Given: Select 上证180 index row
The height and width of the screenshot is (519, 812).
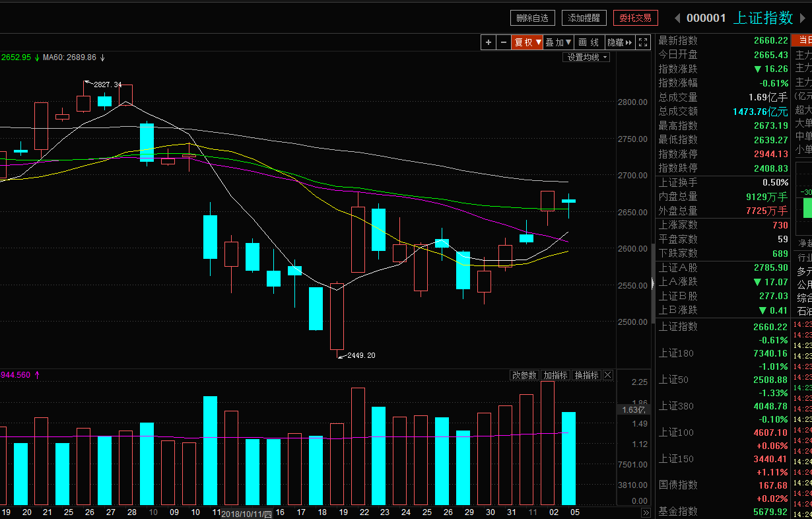Looking at the screenshot, I should [x=723, y=359].
